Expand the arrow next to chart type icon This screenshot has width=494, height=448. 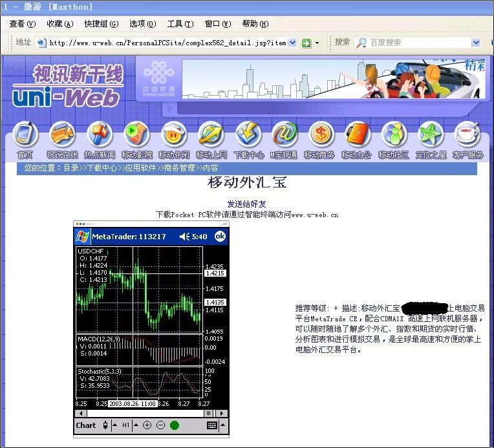[114, 425]
